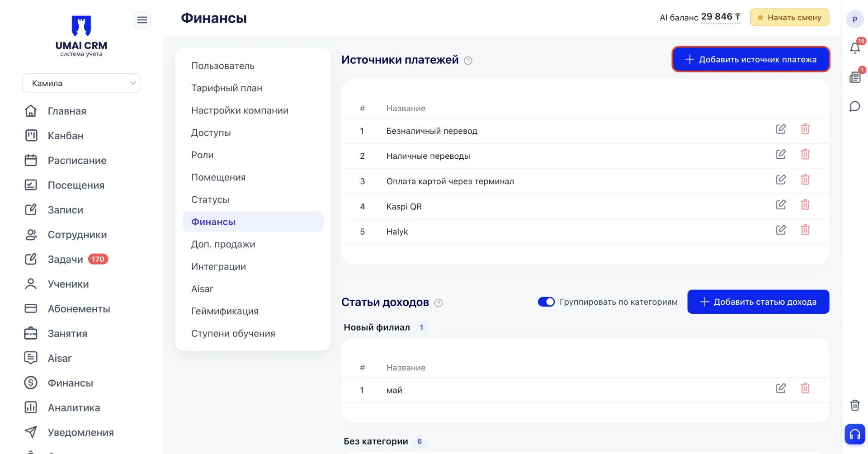Select Aisar settings tab
The width and height of the screenshot is (868, 454).
coord(253,288)
